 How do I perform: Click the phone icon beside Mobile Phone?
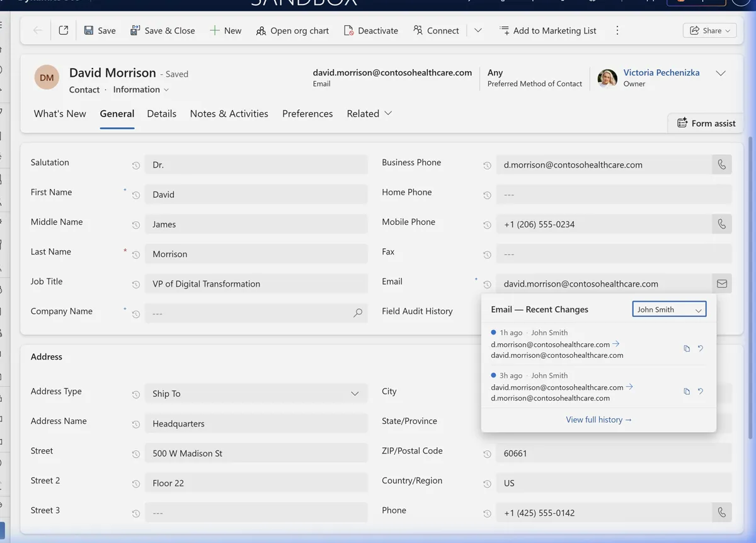click(x=721, y=224)
